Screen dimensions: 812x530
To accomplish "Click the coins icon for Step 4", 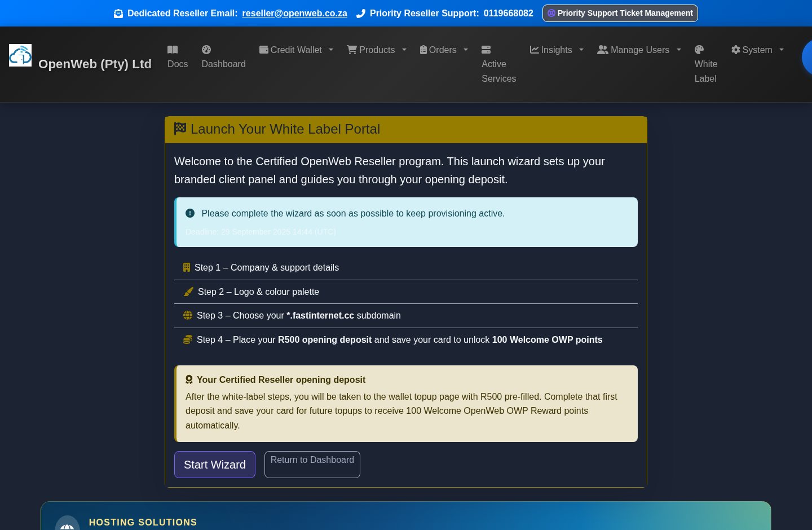I will tap(188, 339).
